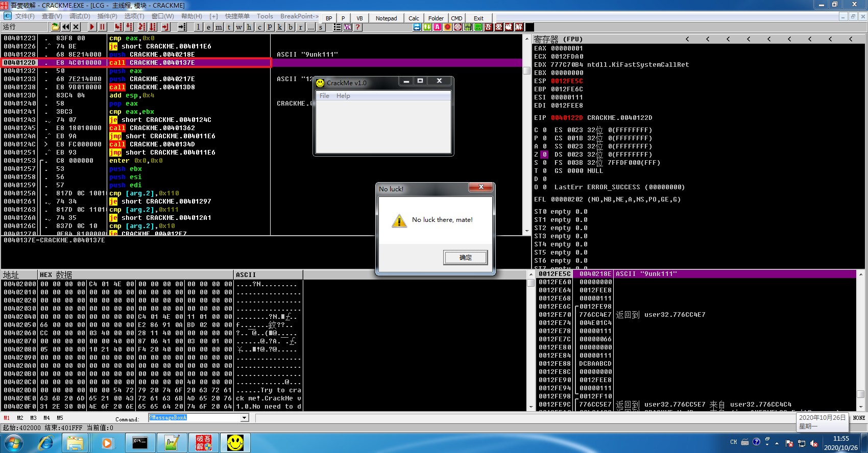
Task: Toggle the A flag in registers
Action: coord(544,146)
